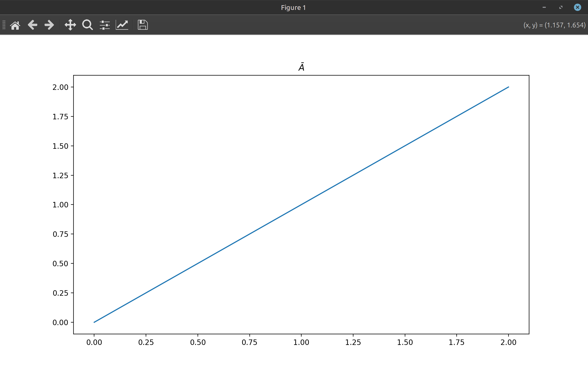Image resolution: width=588 pixels, height=371 pixels.
Task: Click the Figure 1 title bar text
Action: click(293, 8)
